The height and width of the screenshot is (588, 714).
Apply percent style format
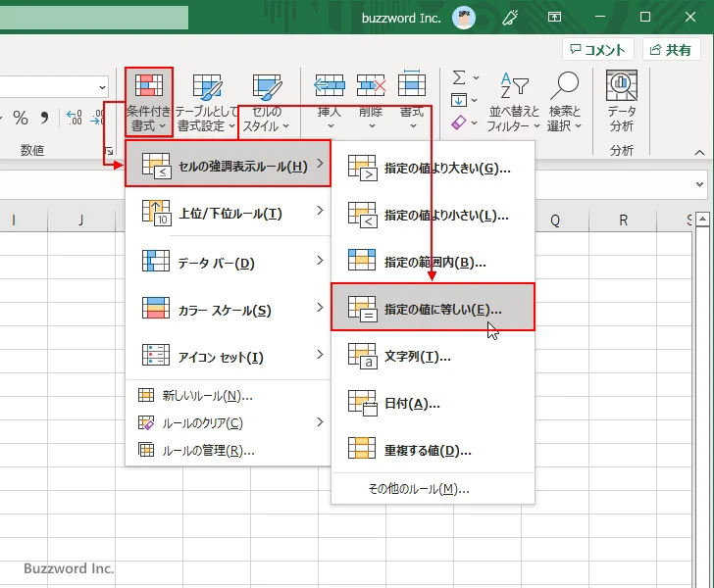coord(21,118)
